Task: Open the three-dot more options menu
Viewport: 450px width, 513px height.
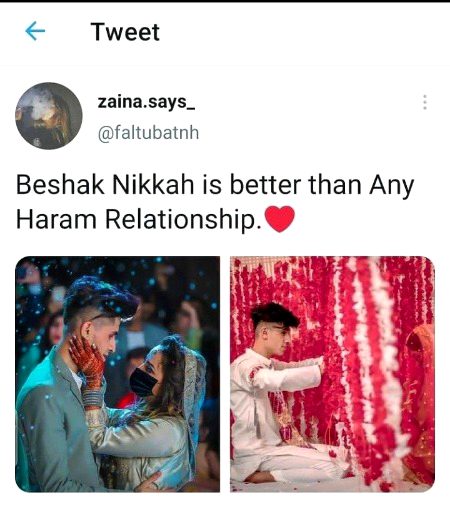Action: pos(425,102)
